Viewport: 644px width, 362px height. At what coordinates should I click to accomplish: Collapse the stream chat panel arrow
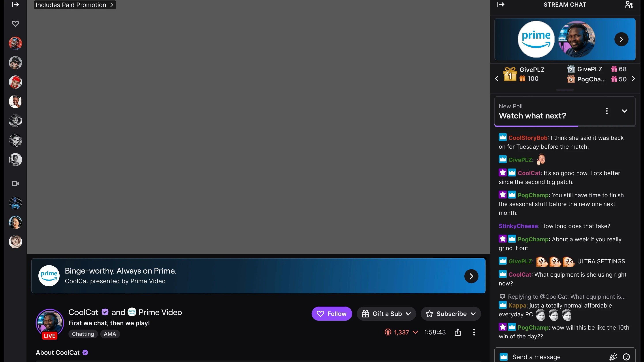point(501,4)
